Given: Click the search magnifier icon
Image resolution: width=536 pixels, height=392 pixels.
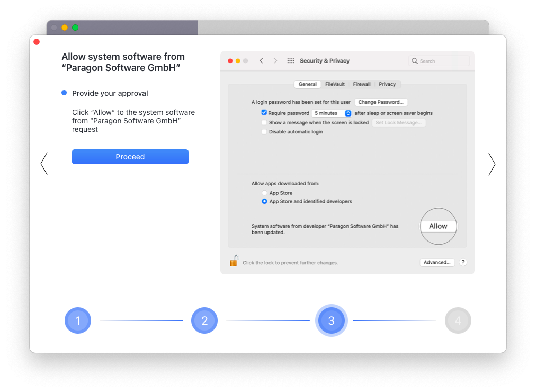Looking at the screenshot, I should click(x=414, y=61).
